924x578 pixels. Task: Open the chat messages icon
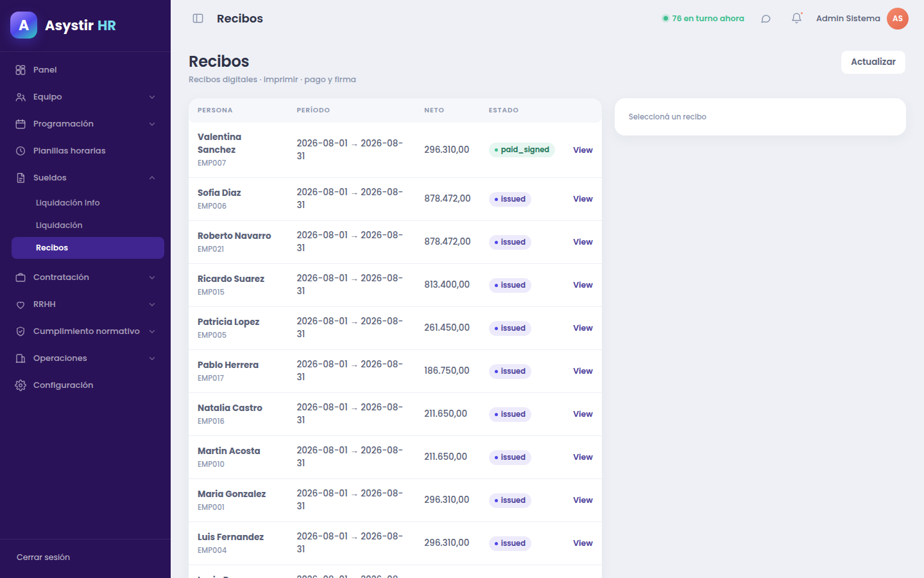click(x=766, y=19)
